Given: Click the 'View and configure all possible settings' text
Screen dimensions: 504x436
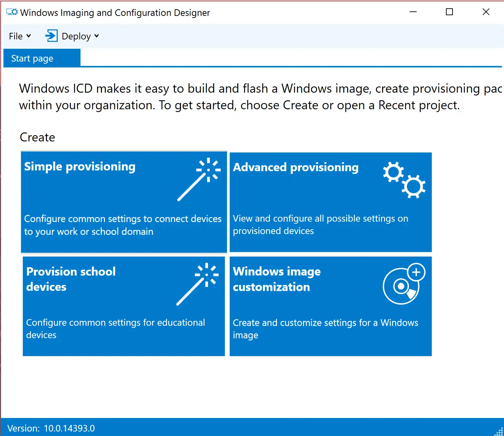Looking at the screenshot, I should click(x=321, y=224).
